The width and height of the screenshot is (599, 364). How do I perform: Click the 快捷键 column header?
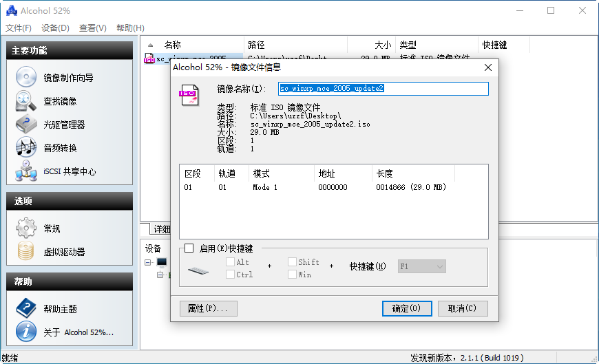point(504,45)
